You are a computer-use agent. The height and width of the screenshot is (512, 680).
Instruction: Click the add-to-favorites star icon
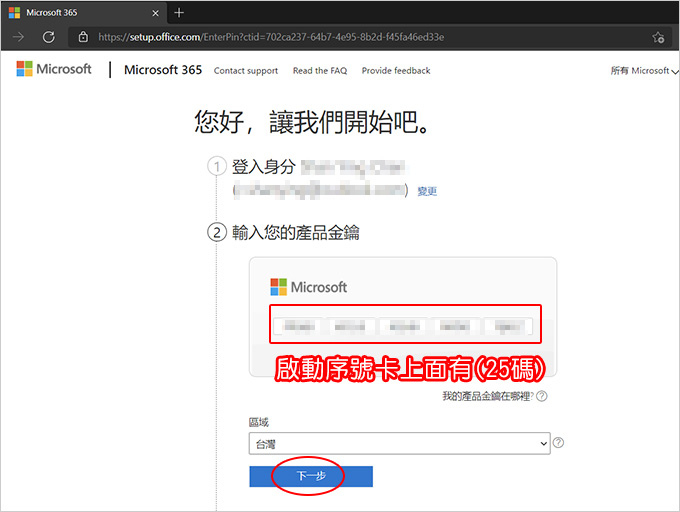pyautogui.click(x=658, y=37)
